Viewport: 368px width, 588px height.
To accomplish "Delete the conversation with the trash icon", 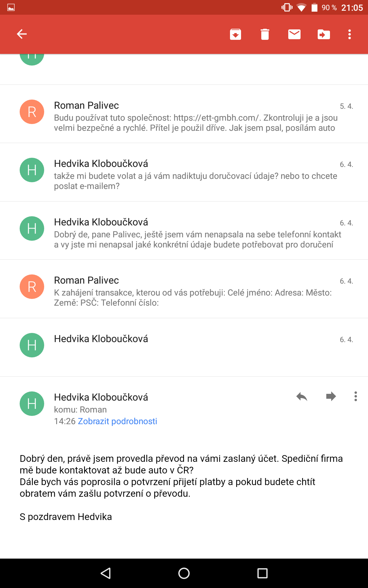I will (x=265, y=34).
